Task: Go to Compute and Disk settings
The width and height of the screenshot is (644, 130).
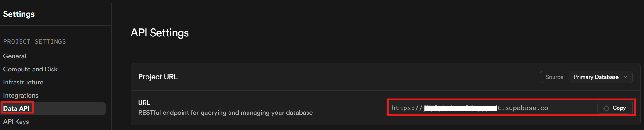Action: [x=30, y=69]
